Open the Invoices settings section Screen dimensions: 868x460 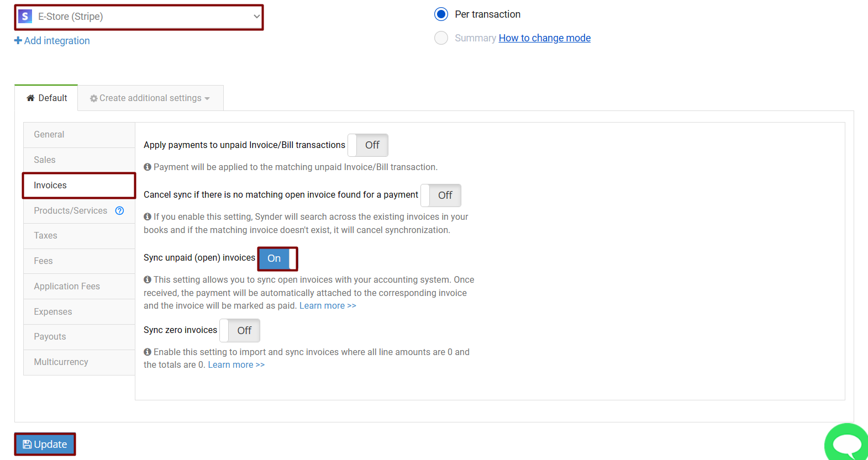[79, 186]
